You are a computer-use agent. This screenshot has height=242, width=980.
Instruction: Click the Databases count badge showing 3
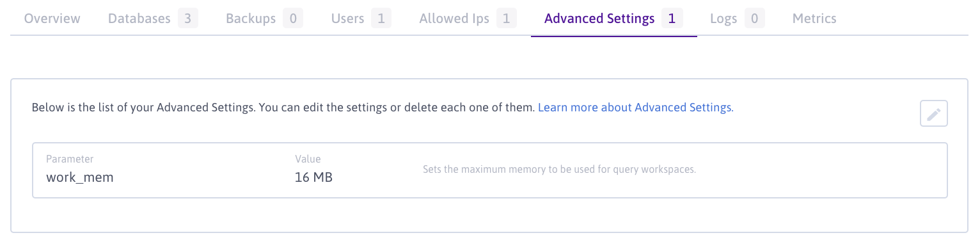pyautogui.click(x=187, y=19)
